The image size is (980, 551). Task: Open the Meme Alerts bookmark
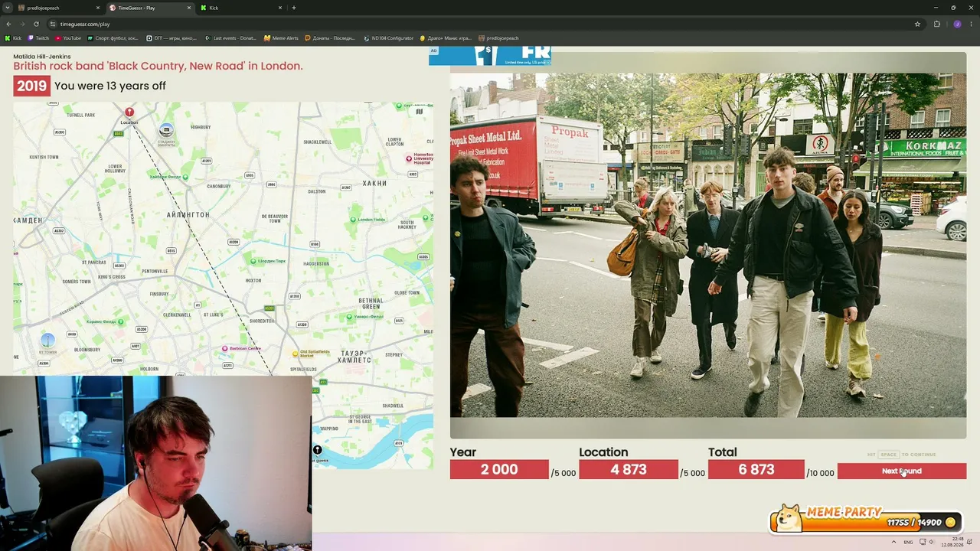281,38
